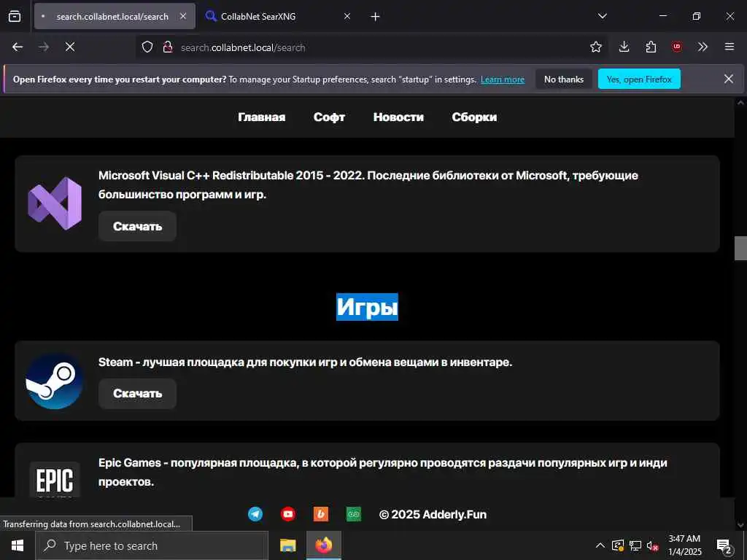Click the tracking protection shield icon

(147, 47)
